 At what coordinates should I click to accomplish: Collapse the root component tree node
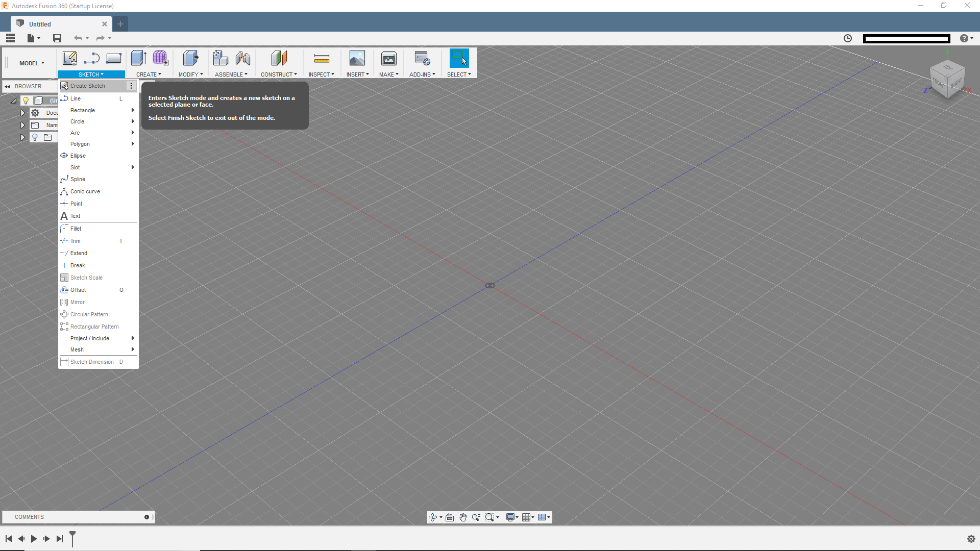14,101
